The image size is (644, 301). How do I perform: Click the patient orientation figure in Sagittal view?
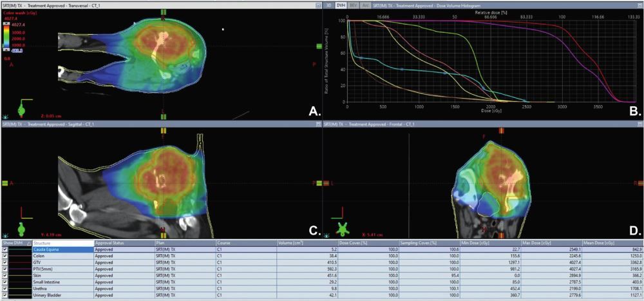point(21,229)
